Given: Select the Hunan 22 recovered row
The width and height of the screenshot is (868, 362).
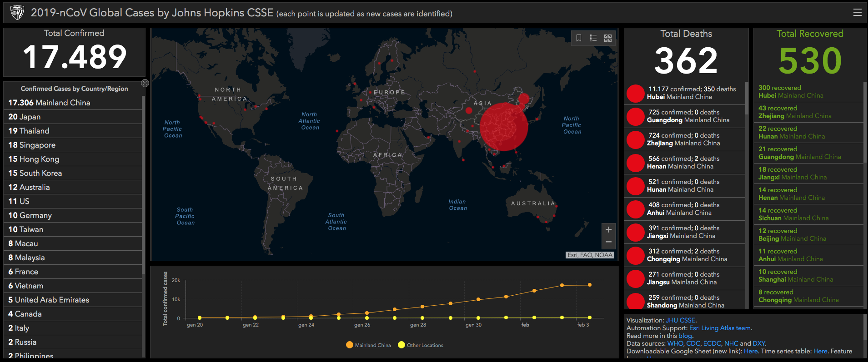Looking at the screenshot, I should [808, 133].
